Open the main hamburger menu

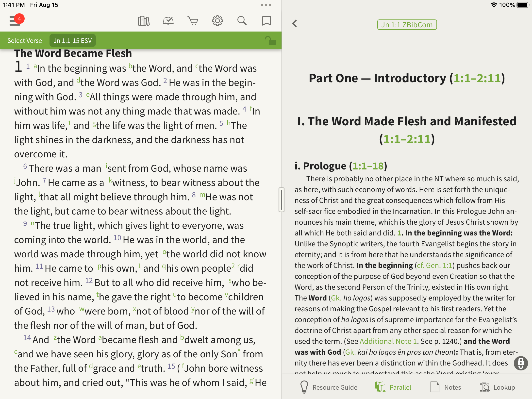pyautogui.click(x=14, y=21)
